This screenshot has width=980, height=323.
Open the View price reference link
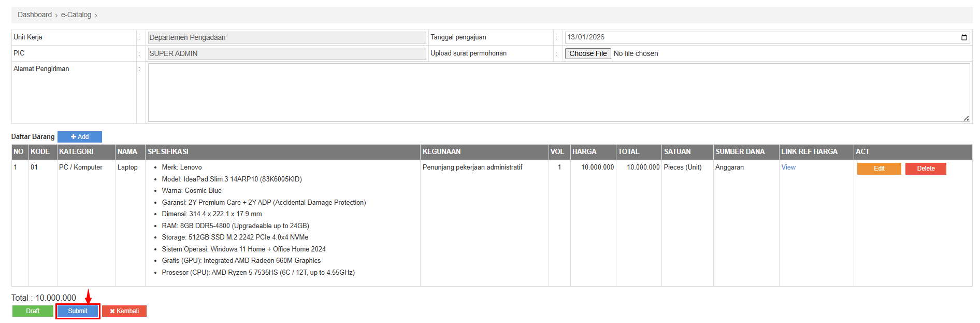click(x=788, y=167)
